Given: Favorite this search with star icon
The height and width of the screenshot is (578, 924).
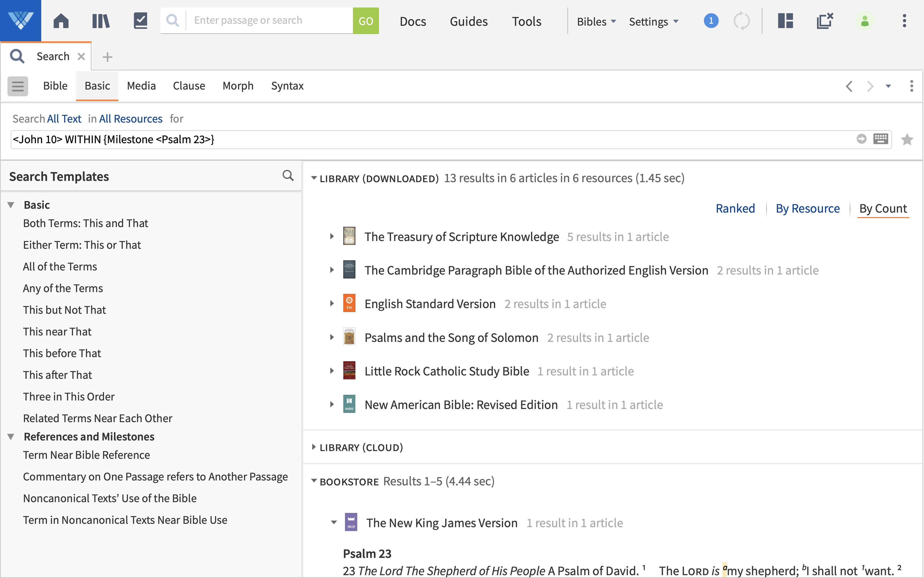Looking at the screenshot, I should pyautogui.click(x=907, y=140).
